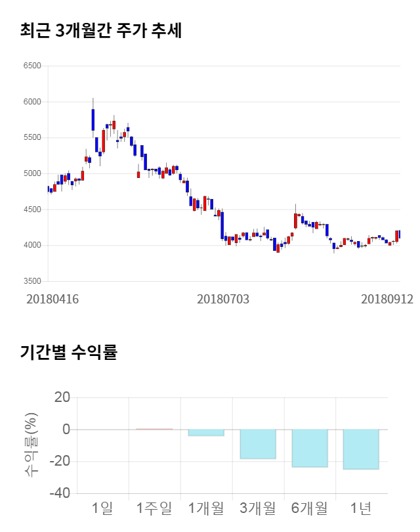This screenshot has height=532, width=420.
Task: Select the 1주일 period label
Action: [x=154, y=508]
